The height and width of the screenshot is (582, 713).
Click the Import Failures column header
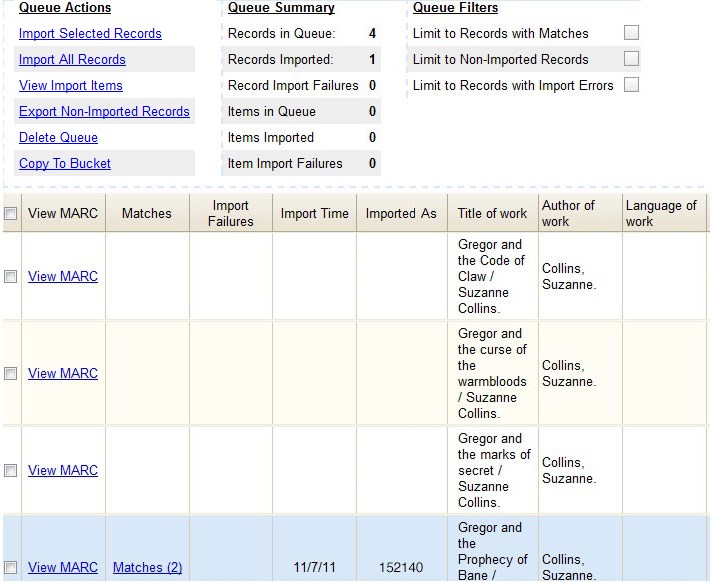point(231,213)
